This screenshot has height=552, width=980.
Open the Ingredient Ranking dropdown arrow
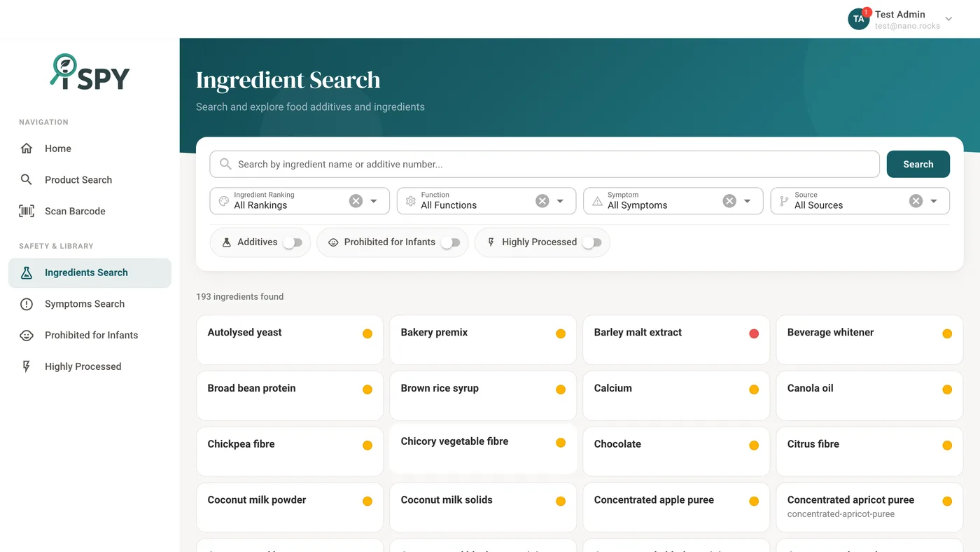coord(374,201)
